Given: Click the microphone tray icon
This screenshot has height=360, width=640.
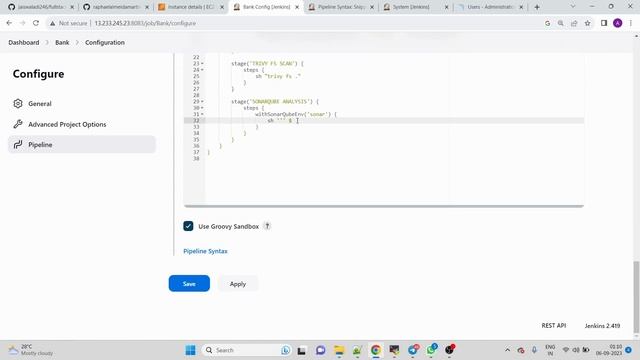Looking at the screenshot, I should (534, 350).
